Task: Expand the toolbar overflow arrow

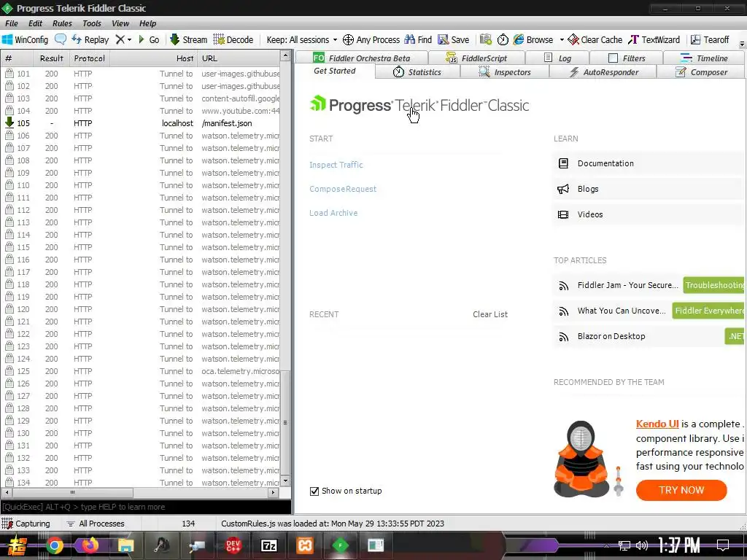Action: (742, 43)
